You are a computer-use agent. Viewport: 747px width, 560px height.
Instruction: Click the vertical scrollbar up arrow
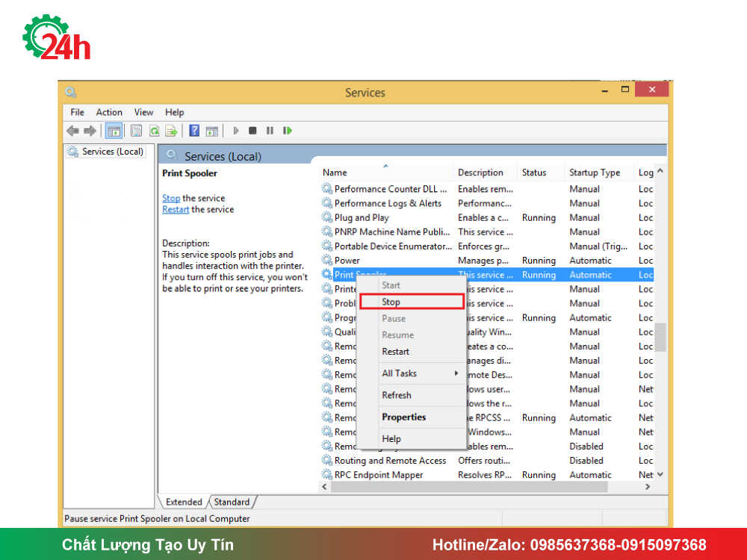(660, 170)
